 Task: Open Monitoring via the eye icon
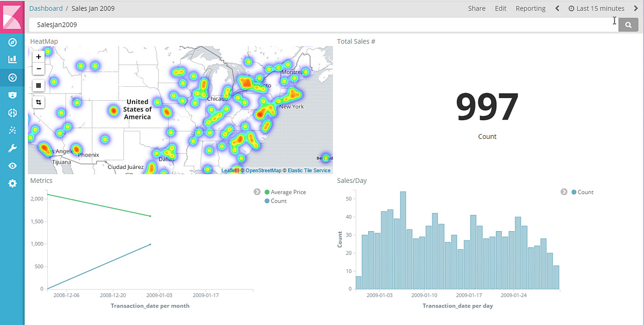pos(12,165)
